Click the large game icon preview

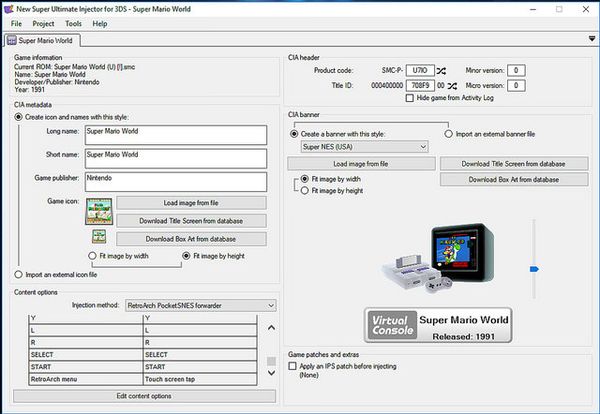(99, 211)
